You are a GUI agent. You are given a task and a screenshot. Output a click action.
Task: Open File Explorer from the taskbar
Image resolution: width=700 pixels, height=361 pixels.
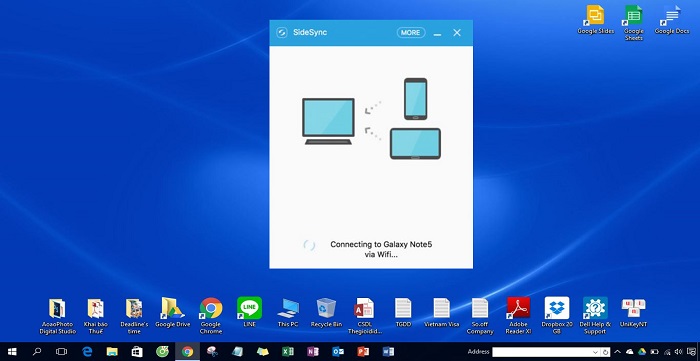pyautogui.click(x=112, y=352)
